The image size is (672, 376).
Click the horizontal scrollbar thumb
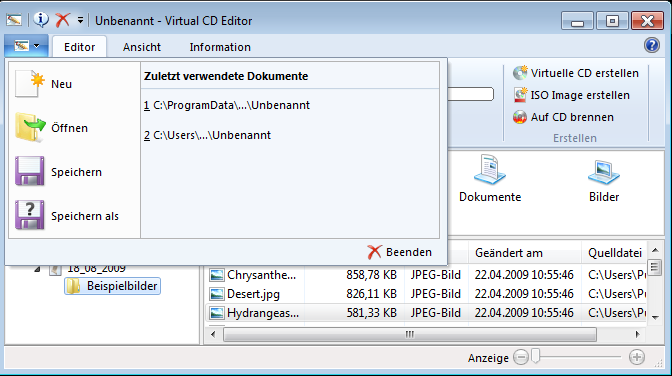click(x=410, y=334)
